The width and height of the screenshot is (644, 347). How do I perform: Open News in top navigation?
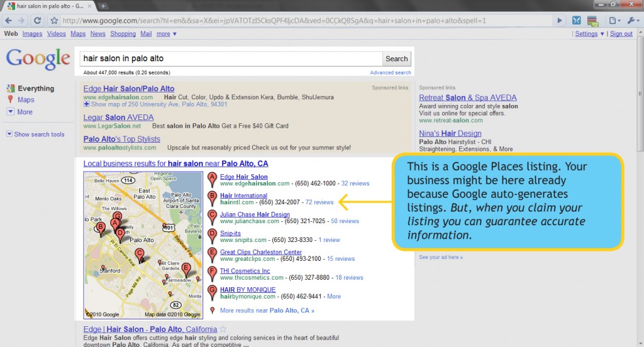97,34
